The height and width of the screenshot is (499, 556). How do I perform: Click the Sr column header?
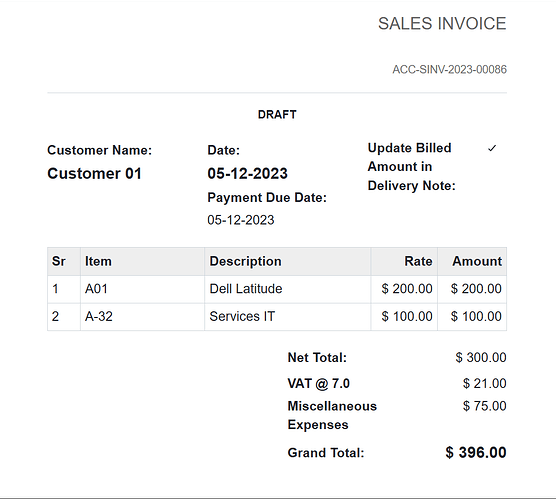tap(59, 261)
